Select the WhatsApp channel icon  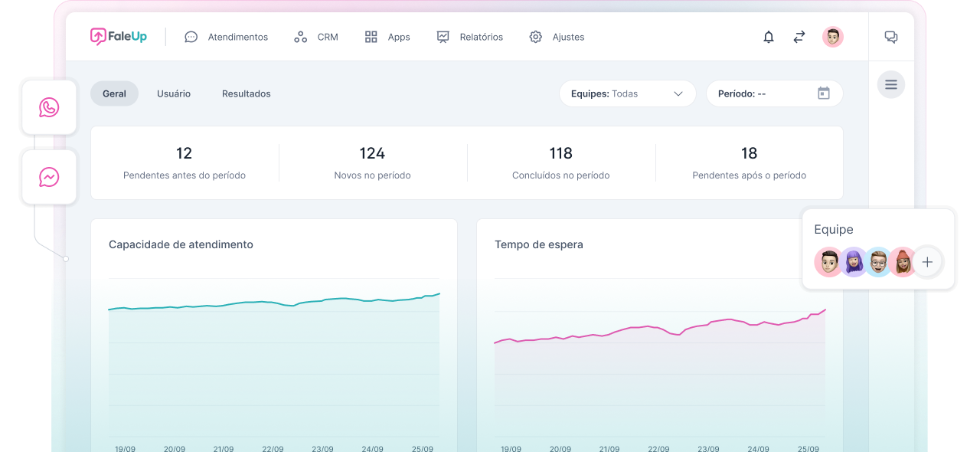tap(49, 107)
